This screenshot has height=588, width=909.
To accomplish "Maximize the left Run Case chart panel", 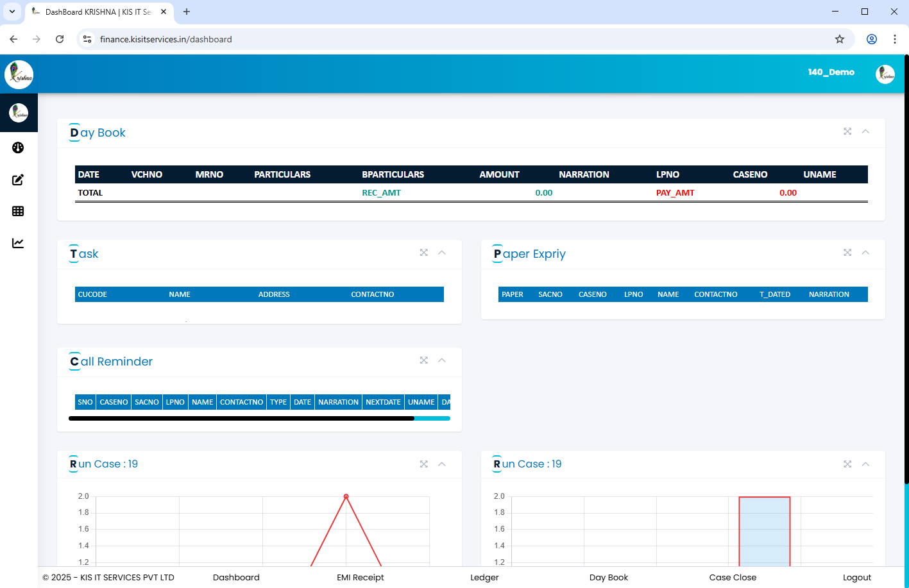I will point(424,464).
